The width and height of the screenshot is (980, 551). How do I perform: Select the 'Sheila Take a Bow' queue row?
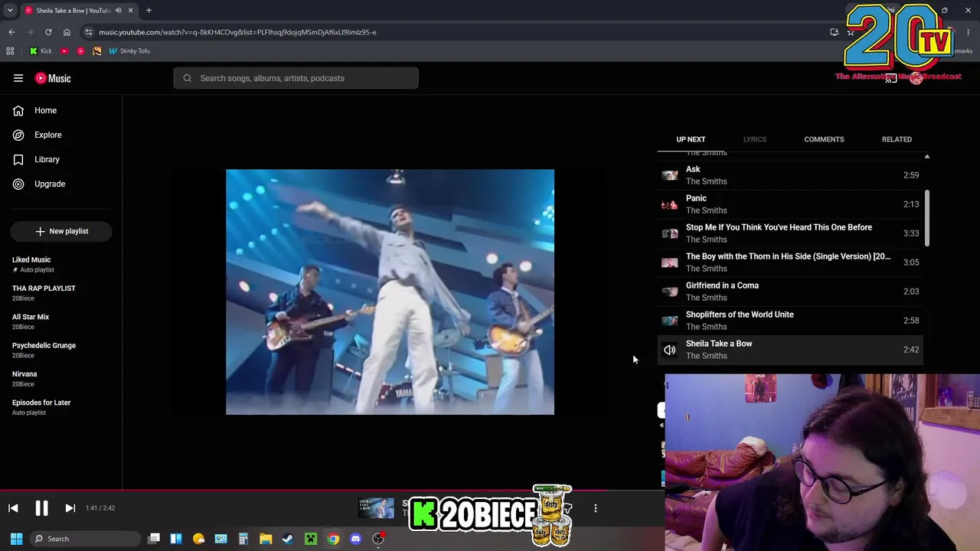click(790, 350)
